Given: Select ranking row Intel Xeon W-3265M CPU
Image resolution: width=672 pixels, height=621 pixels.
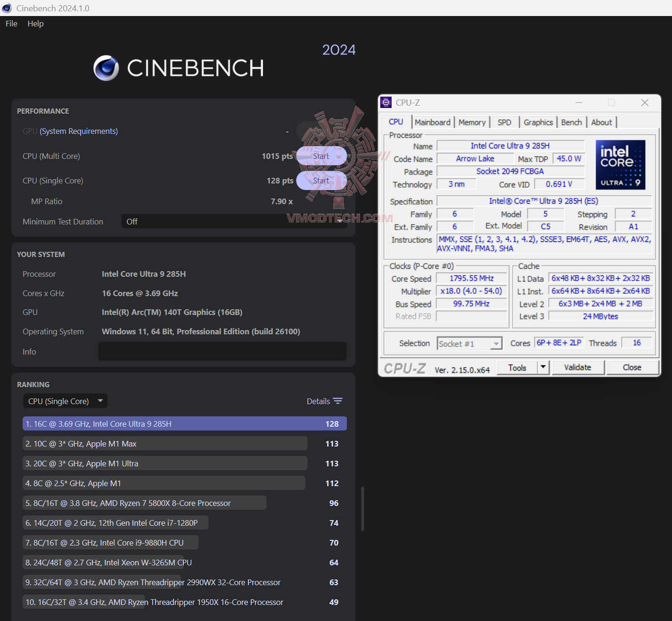Looking at the screenshot, I should click(185, 563).
